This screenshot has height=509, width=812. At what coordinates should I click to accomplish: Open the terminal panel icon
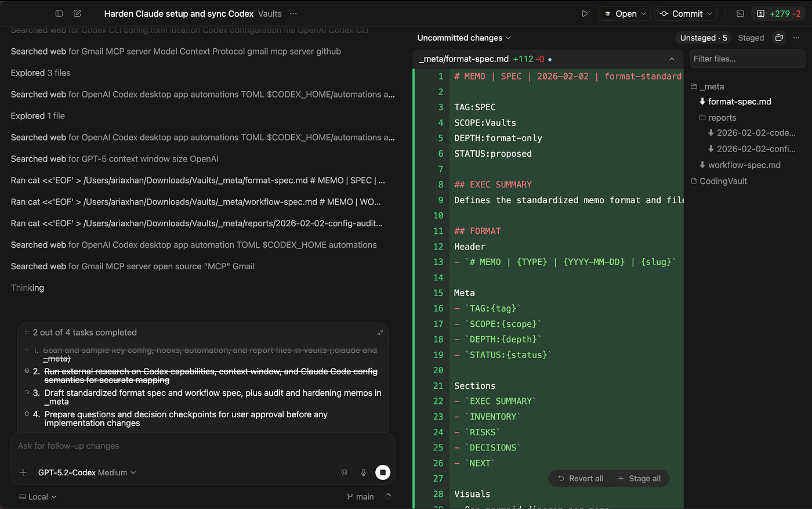tap(740, 13)
